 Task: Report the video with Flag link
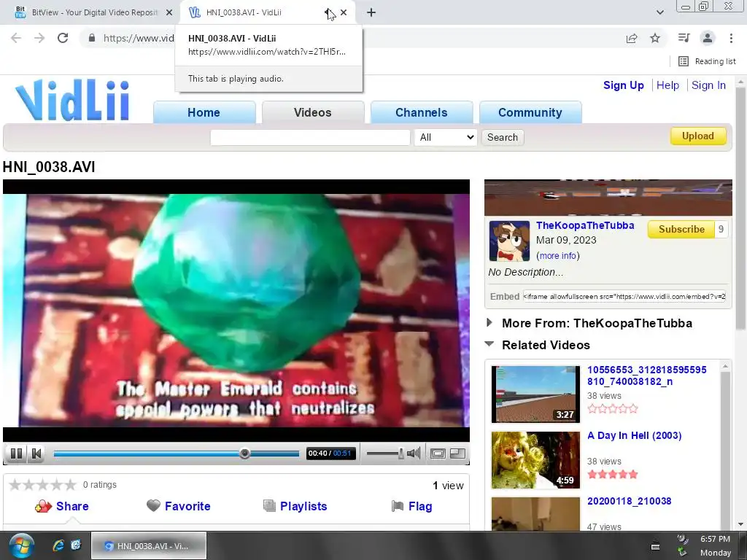click(x=420, y=506)
